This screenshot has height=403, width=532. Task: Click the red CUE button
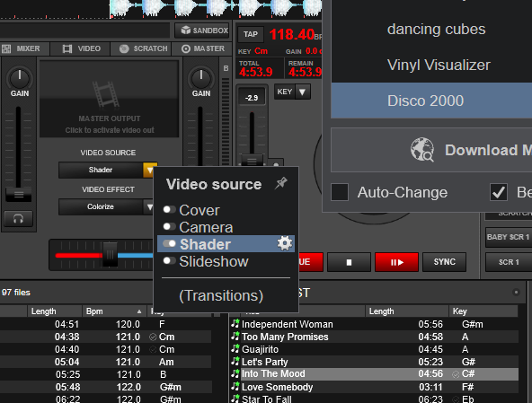[x=310, y=262]
